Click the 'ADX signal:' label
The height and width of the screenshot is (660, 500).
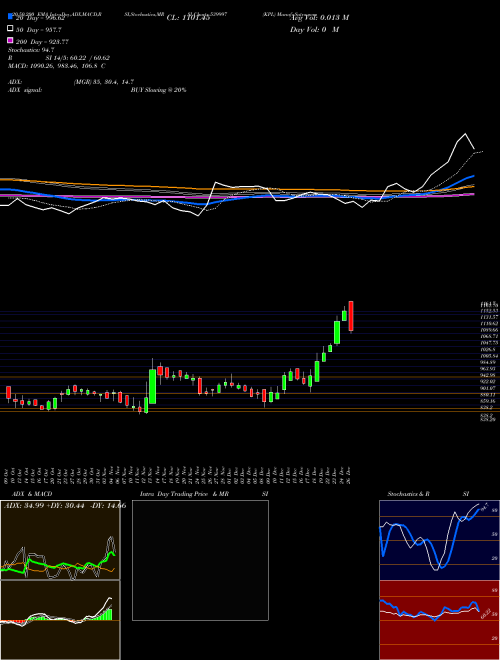25,90
